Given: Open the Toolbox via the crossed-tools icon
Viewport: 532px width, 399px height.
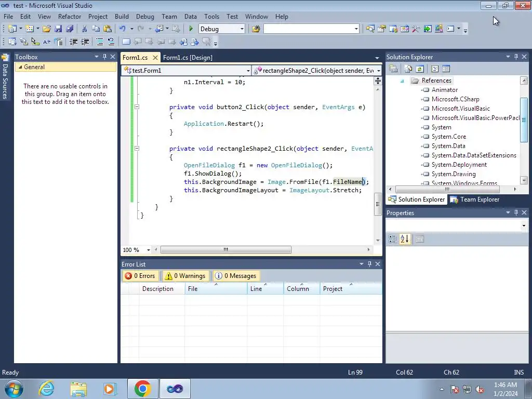Looking at the screenshot, I should click(x=416, y=29).
